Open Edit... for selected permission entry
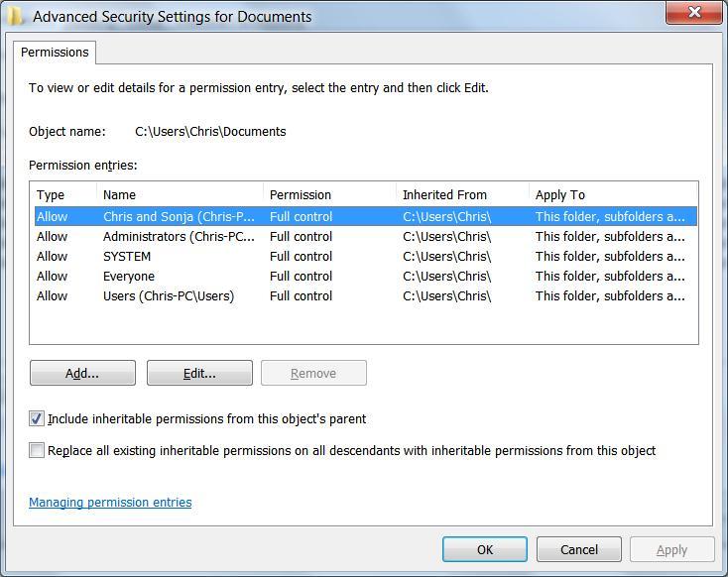 point(199,373)
